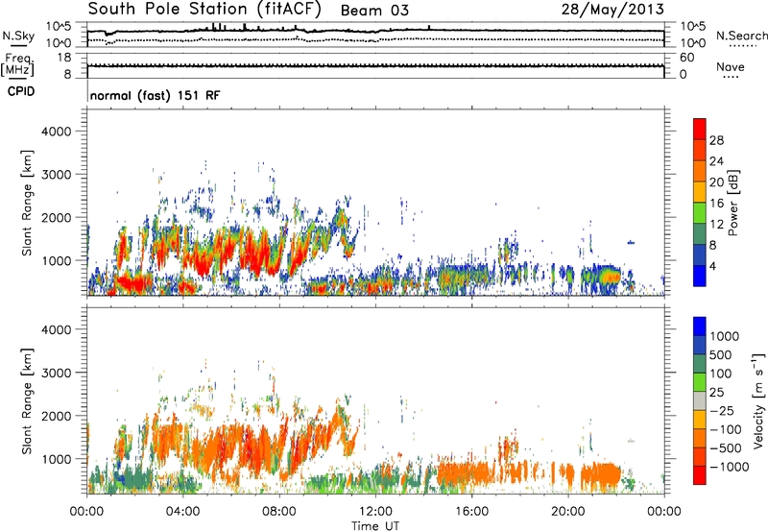Image resolution: width=768 pixels, height=532 pixels.
Task: Click the "16" value on Power scale
Action: coord(716,204)
